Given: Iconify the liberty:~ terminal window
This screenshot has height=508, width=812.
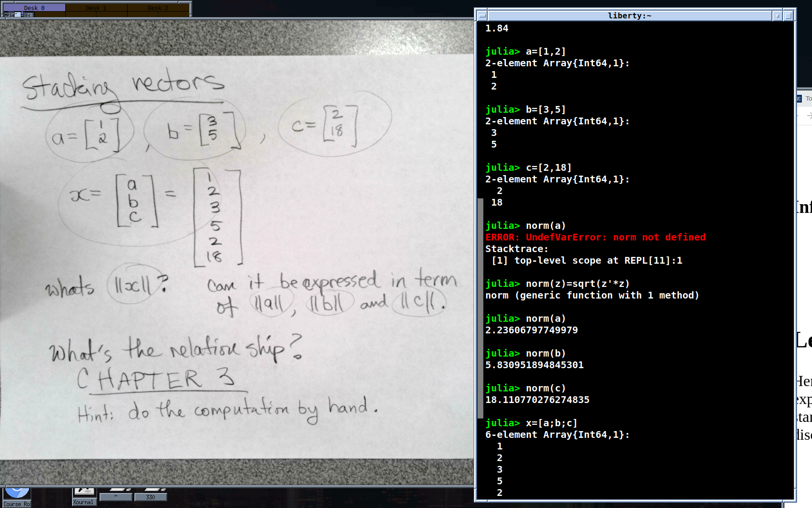Looking at the screenshot, I should [x=778, y=15].
